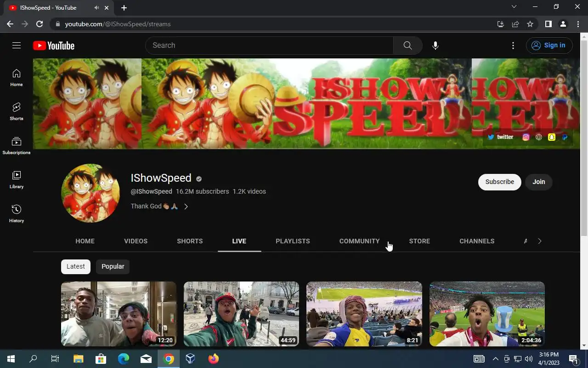Open Microsoft Edge from the taskbar
Screen dimensions: 588x368
(123, 359)
